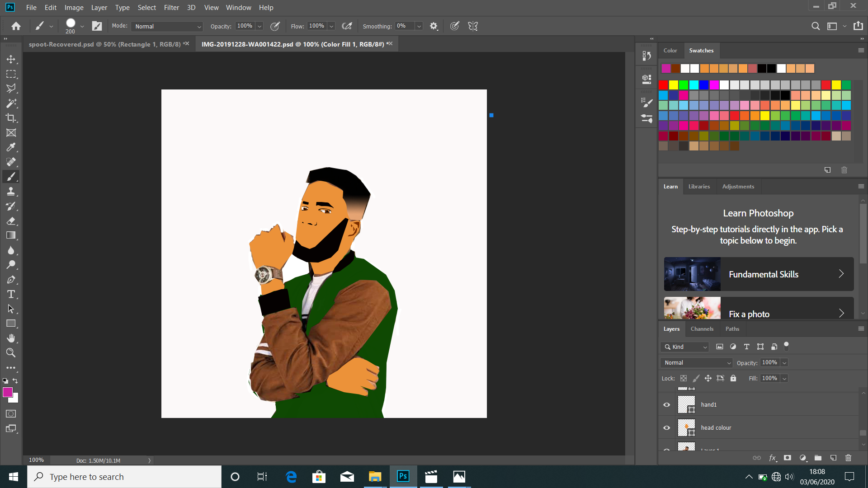Open File Explorer from taskbar
This screenshot has height=488, width=868.
point(375,477)
